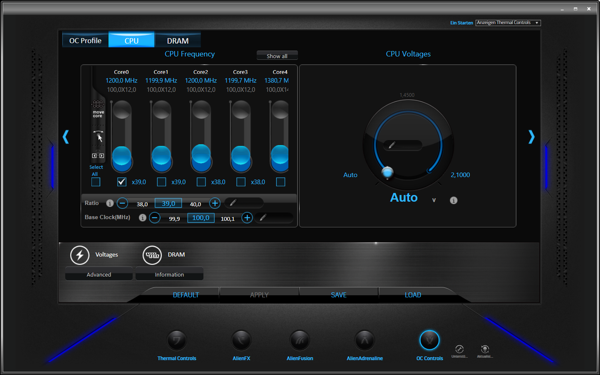Image resolution: width=600 pixels, height=375 pixels.
Task: Open the AlienFusion module
Action: [x=300, y=341]
